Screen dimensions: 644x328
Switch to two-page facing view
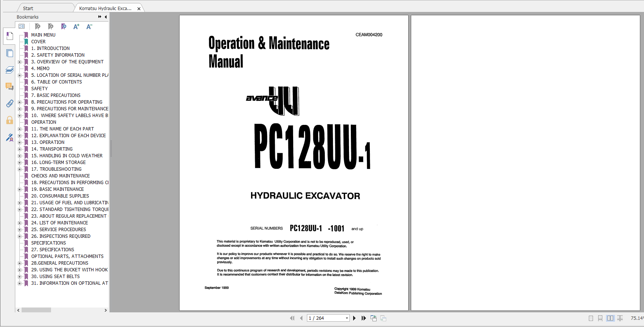point(610,318)
